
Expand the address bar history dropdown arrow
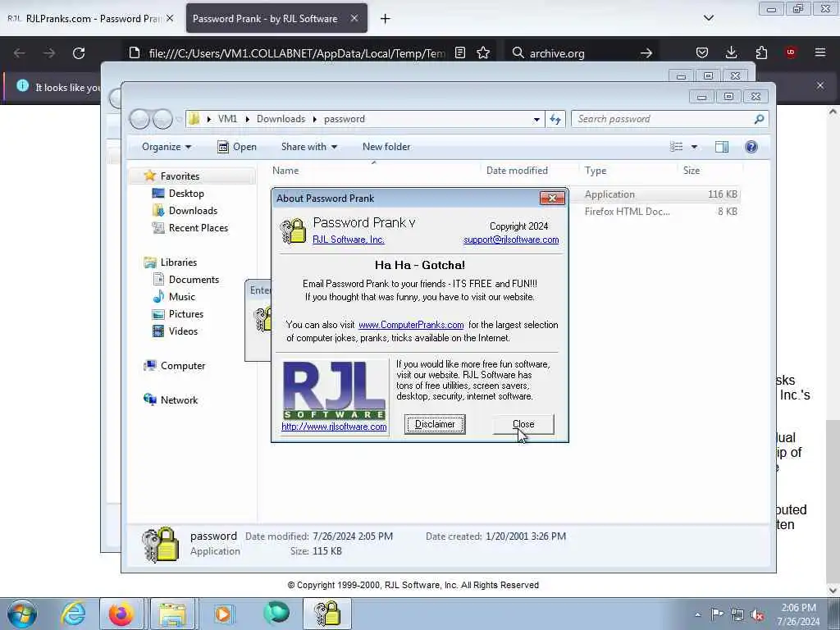[x=536, y=120]
